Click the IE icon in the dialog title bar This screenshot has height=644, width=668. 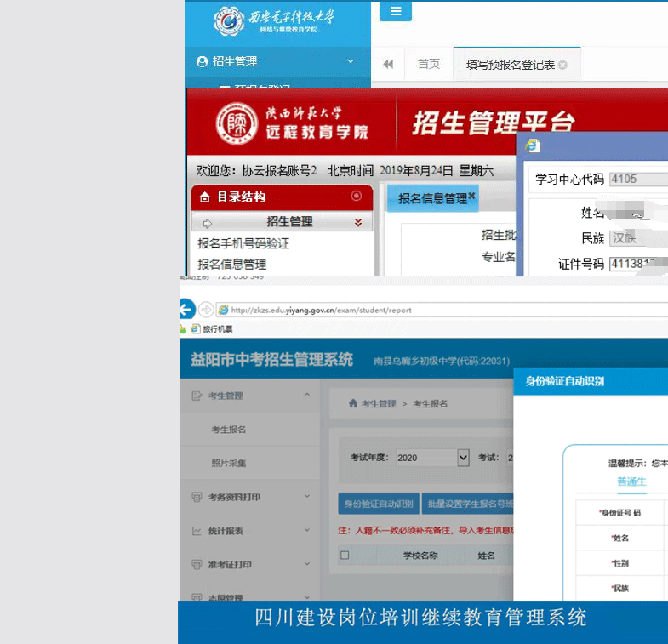[x=533, y=145]
